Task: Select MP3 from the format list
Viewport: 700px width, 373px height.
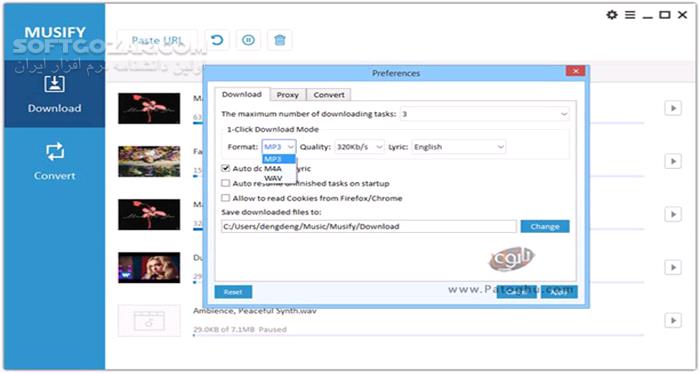Action: (x=279, y=159)
